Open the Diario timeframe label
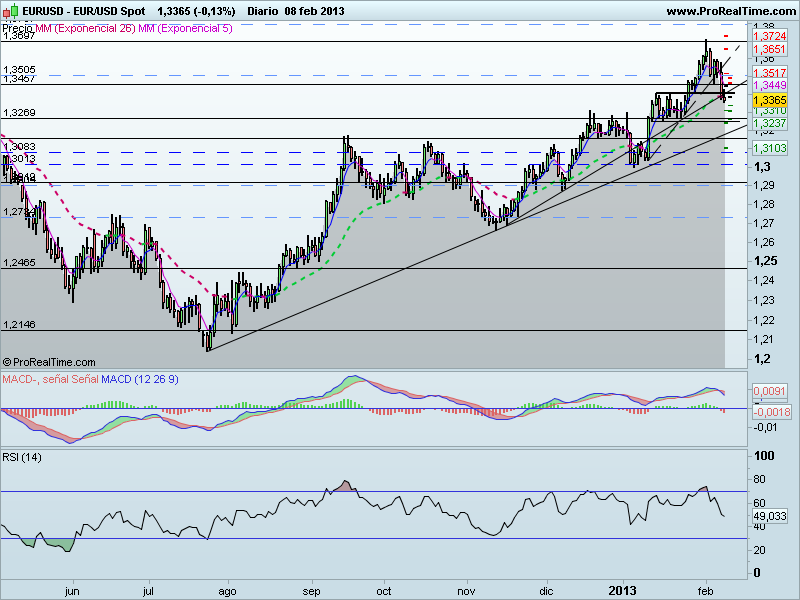 point(263,11)
